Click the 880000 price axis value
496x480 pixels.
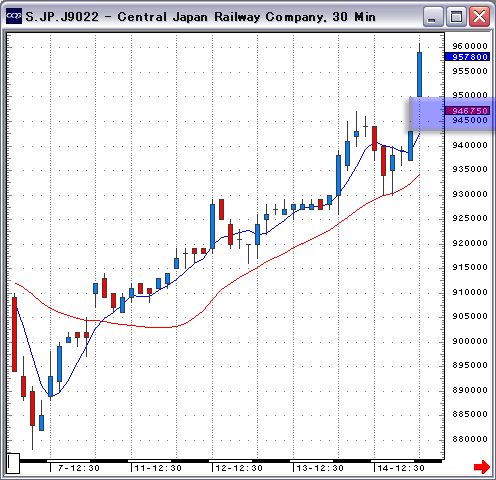[470, 439]
